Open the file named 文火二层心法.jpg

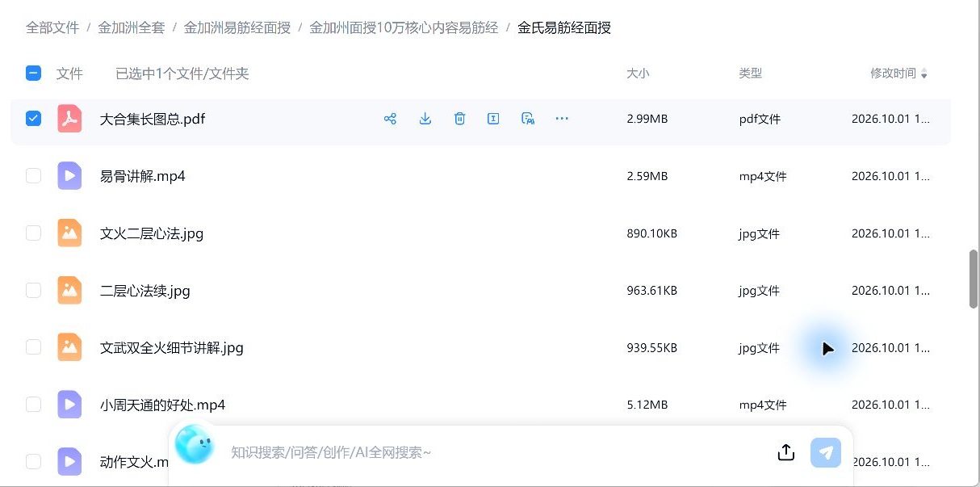click(x=152, y=233)
